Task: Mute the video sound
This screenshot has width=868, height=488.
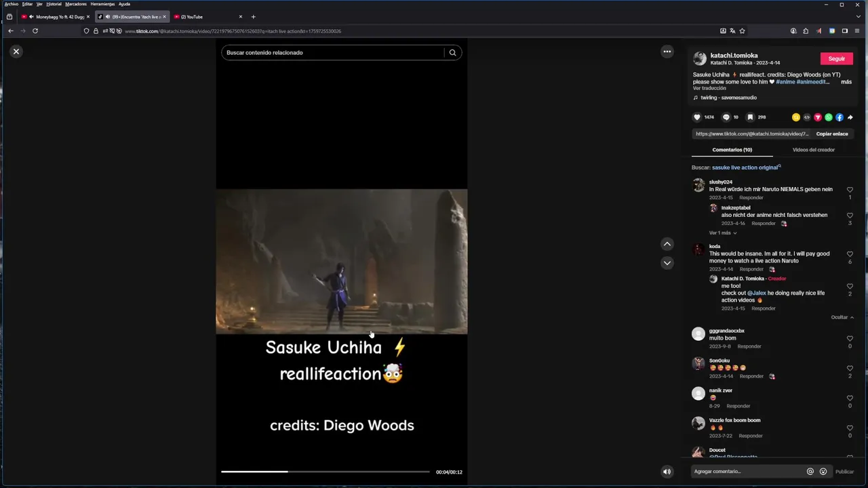Action: pos(667,472)
